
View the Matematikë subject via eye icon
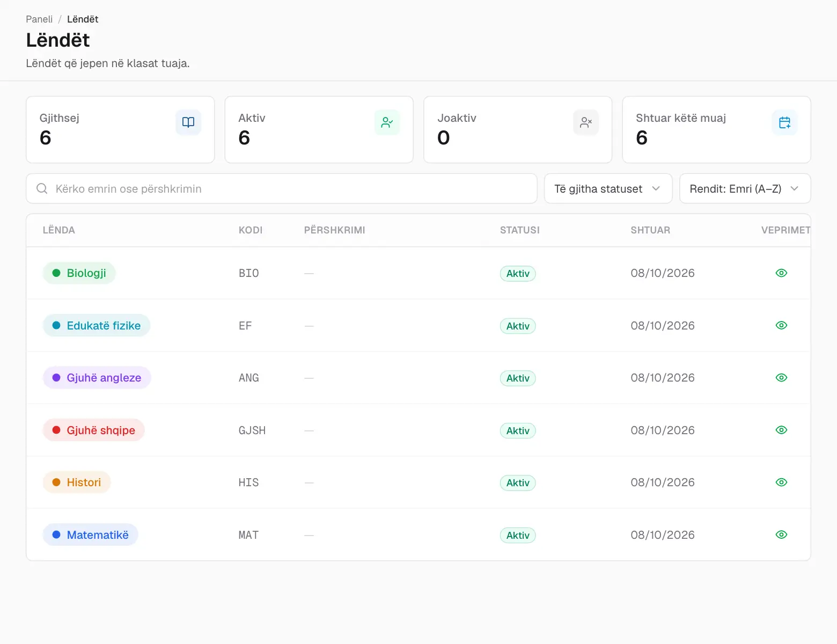[x=781, y=535]
